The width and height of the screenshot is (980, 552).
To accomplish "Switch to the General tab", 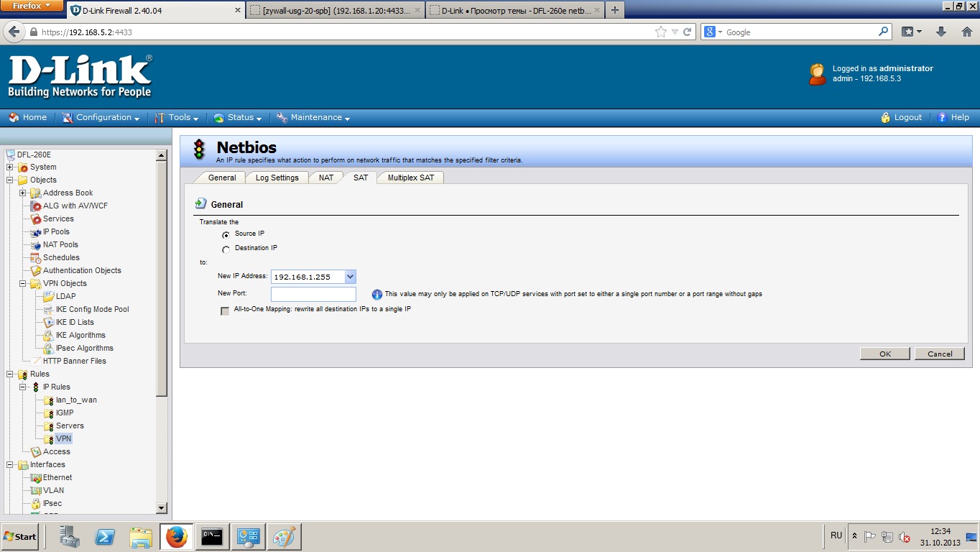I will 222,178.
